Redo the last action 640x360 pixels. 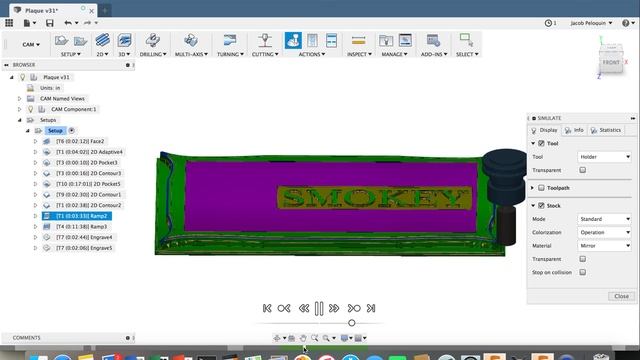coord(87,23)
